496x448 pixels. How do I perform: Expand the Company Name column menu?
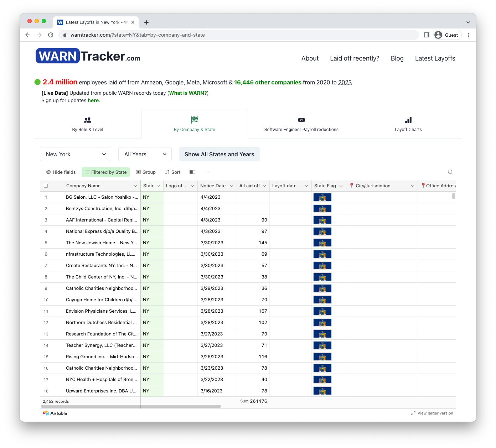(x=135, y=186)
